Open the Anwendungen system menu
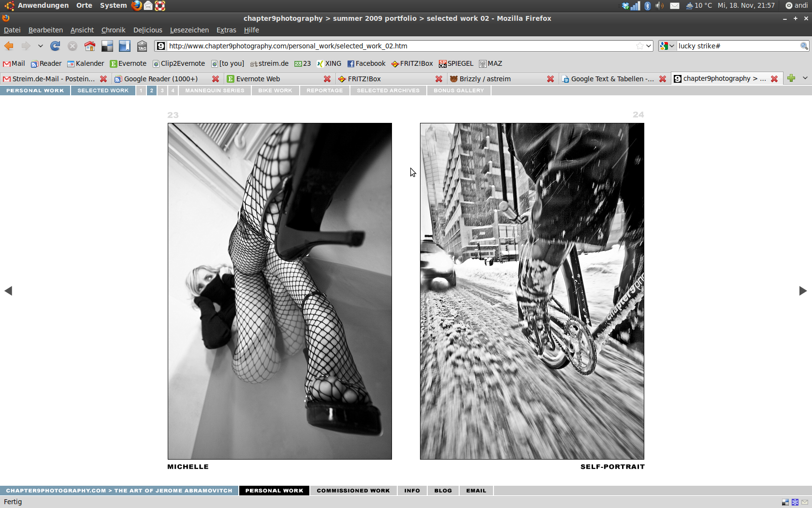 tap(43, 5)
